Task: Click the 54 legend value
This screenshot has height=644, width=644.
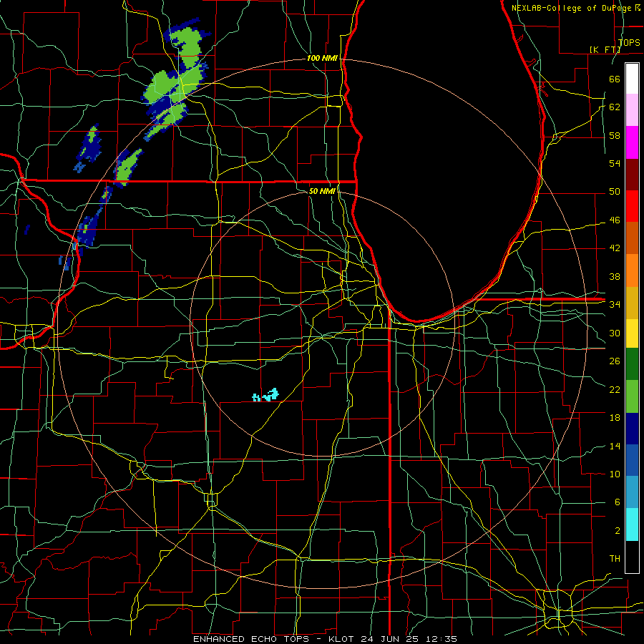Action: [615, 163]
